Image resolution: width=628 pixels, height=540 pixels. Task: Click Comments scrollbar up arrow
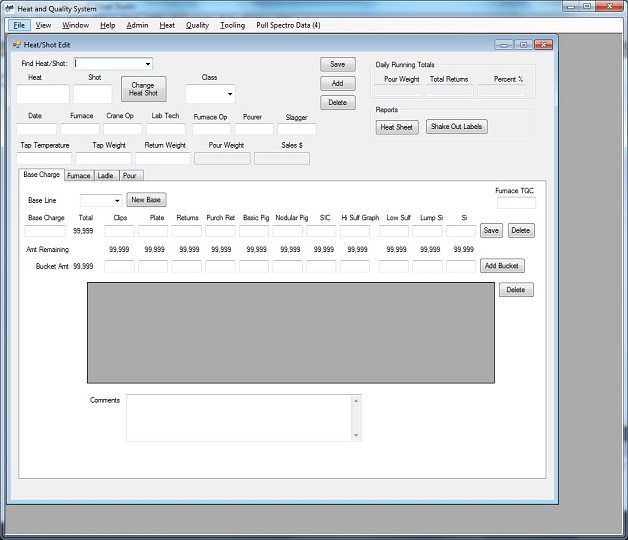tap(356, 401)
